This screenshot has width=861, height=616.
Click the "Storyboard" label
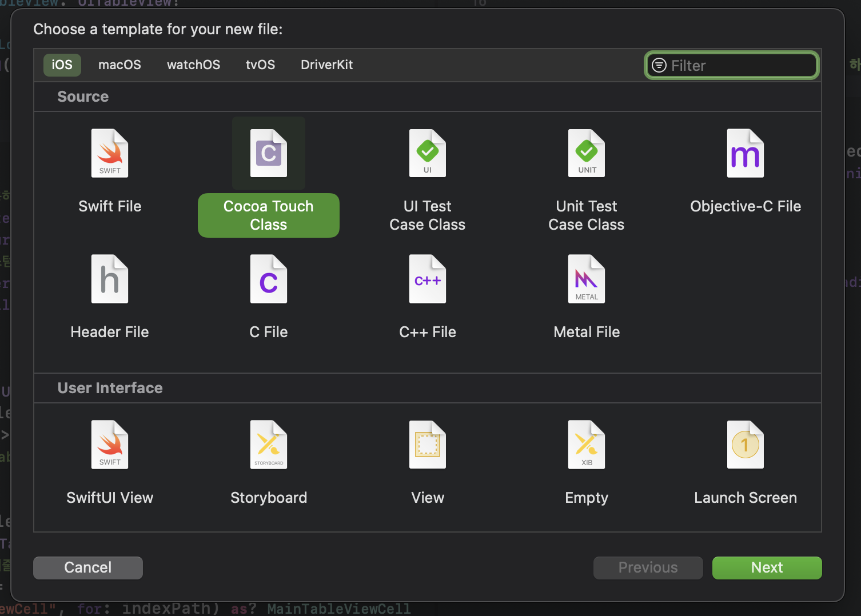click(269, 498)
